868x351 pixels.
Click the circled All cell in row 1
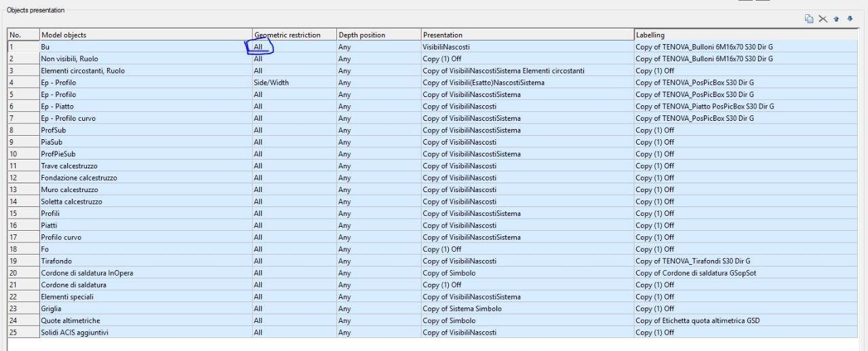click(259, 47)
